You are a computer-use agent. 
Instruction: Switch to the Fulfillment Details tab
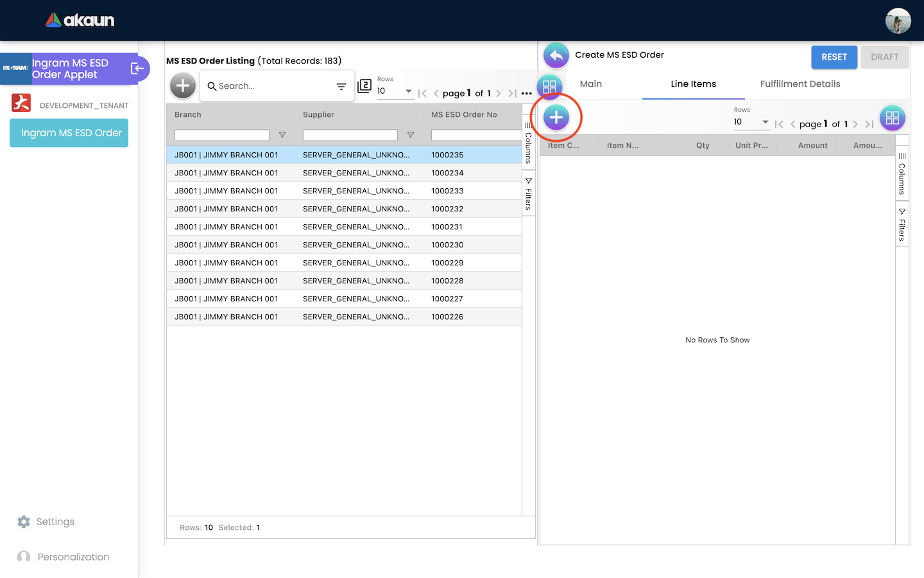point(800,84)
